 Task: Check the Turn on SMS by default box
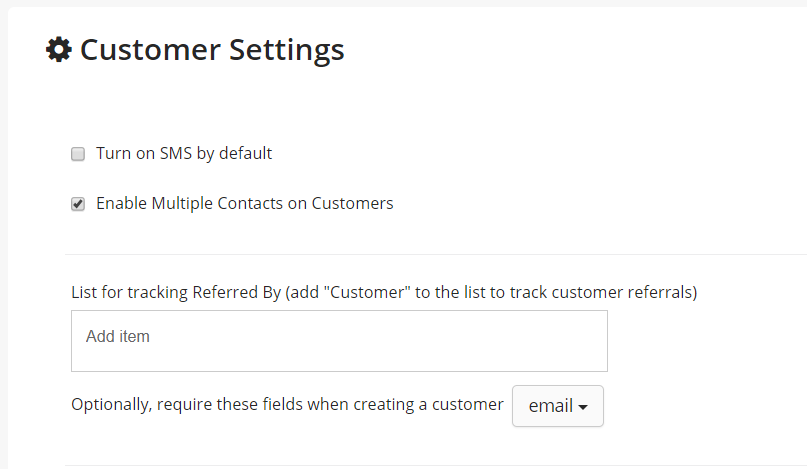[x=78, y=154]
